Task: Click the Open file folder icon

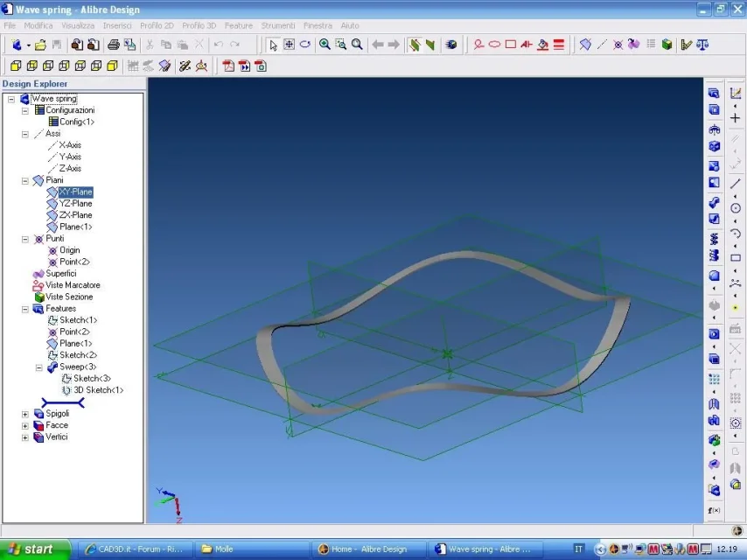Action: click(41, 45)
